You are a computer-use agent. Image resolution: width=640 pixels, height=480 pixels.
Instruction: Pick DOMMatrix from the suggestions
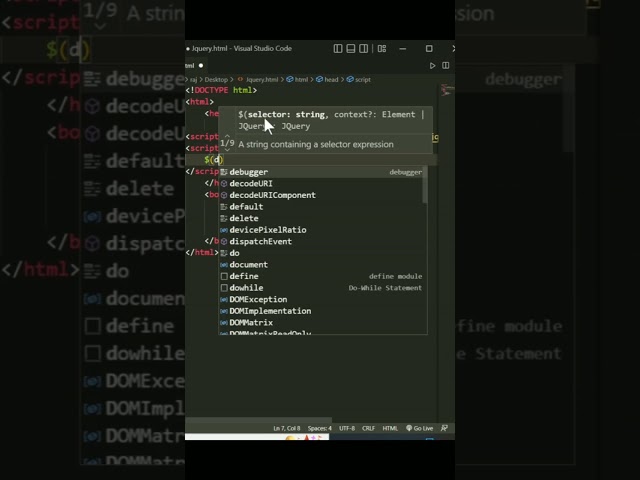(321, 322)
